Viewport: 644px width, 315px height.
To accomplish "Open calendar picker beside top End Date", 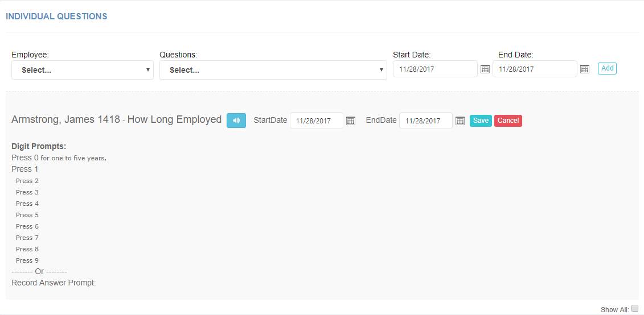I will pyautogui.click(x=585, y=69).
